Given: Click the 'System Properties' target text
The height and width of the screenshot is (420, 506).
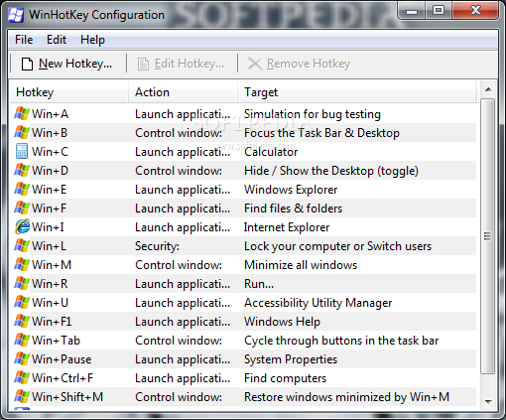Looking at the screenshot, I should point(291,359).
